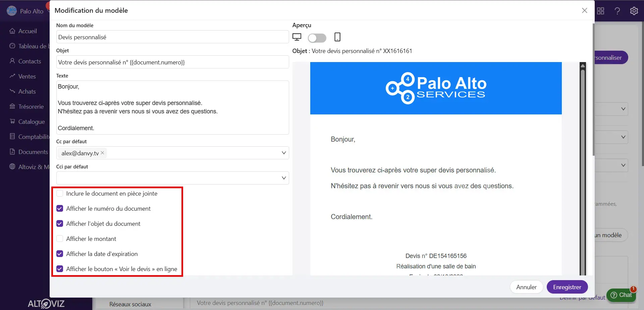Uncheck Afficher l'objet du document

pos(60,224)
